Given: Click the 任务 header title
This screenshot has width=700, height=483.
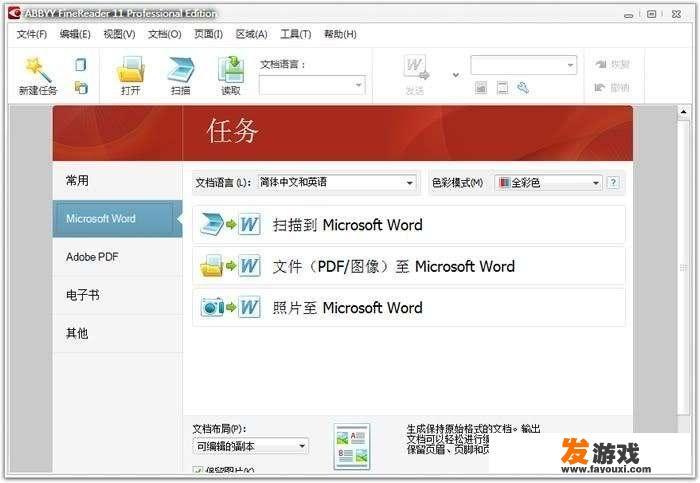Looking at the screenshot, I should click(232, 131).
